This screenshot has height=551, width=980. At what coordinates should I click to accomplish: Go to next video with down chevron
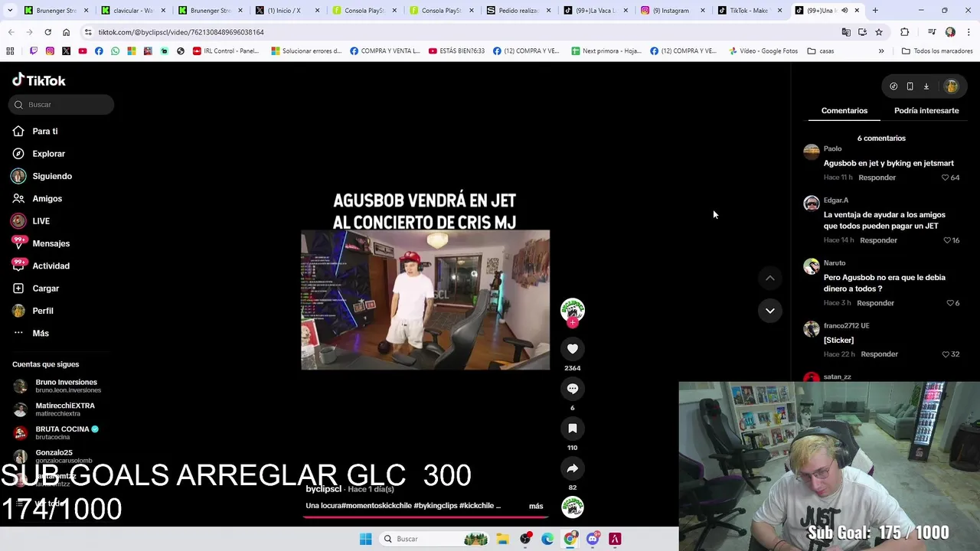pos(769,311)
